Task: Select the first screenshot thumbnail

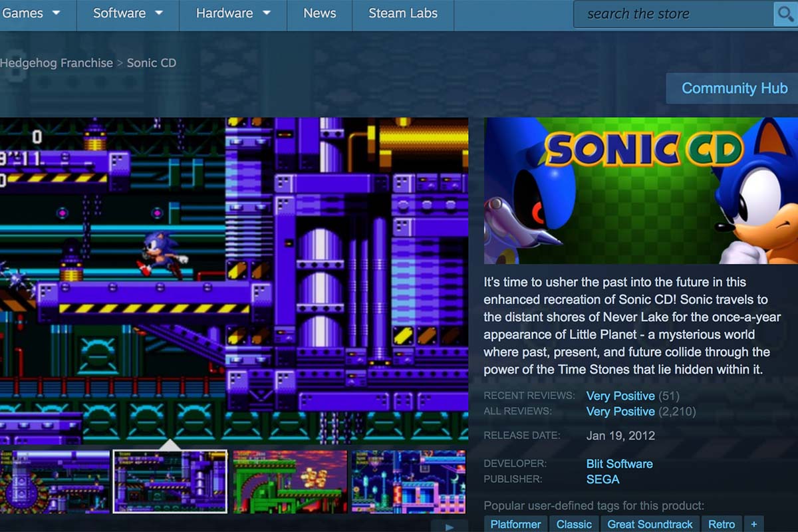Action: coord(55,481)
